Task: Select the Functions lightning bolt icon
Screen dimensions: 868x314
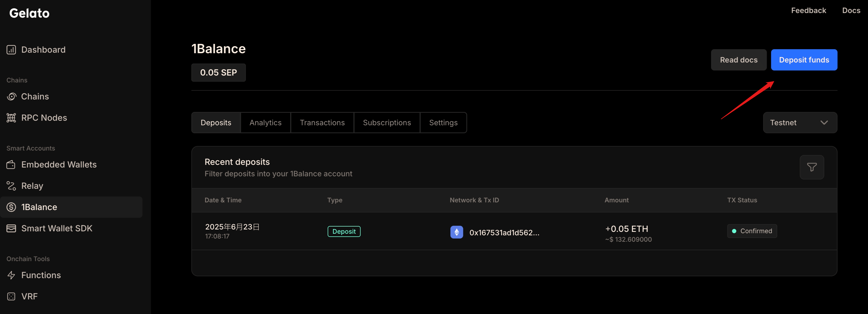Action: point(11,275)
